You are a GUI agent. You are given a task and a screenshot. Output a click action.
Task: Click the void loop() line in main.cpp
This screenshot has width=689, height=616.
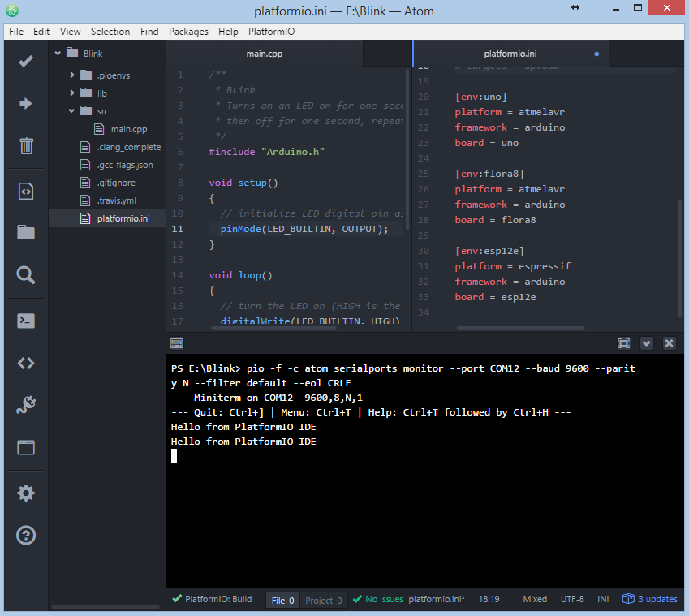[x=240, y=275]
